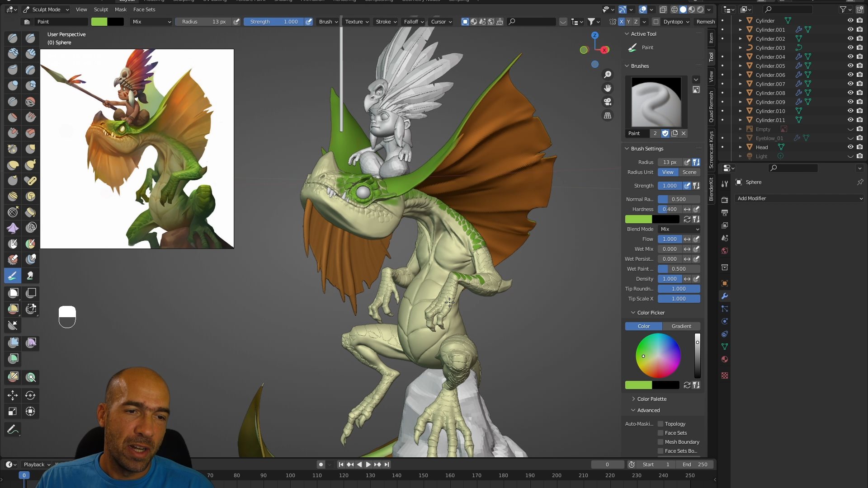
Task: Hide Cylinder.005 using its eye toggle
Action: pos(850,66)
